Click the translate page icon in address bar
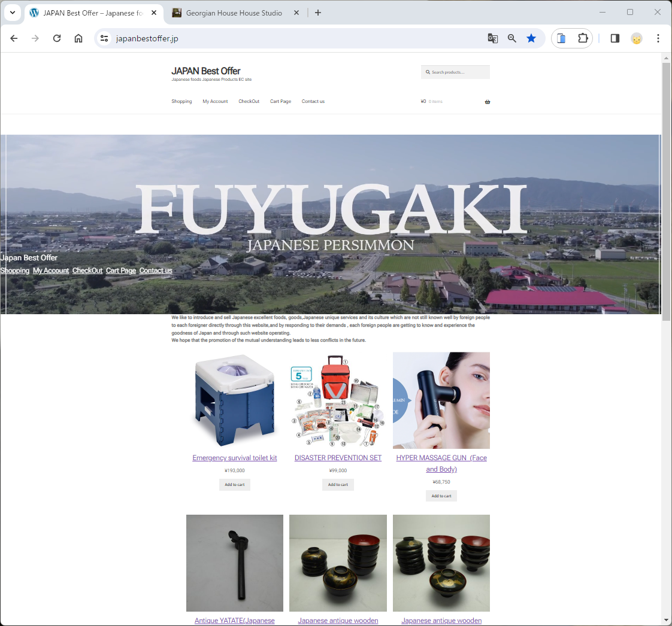Image resolution: width=672 pixels, height=626 pixels. tap(493, 38)
